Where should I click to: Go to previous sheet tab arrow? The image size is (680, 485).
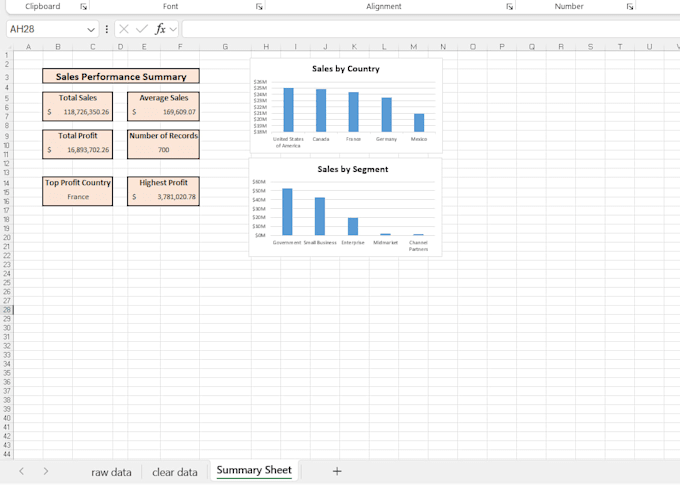[x=21, y=471]
